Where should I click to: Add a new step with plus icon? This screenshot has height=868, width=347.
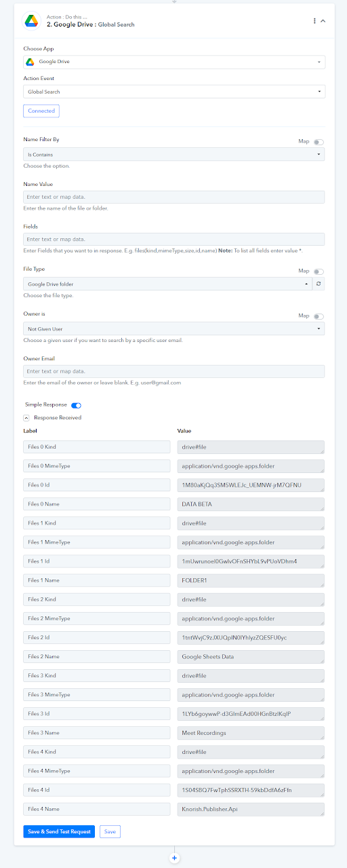pos(174,858)
